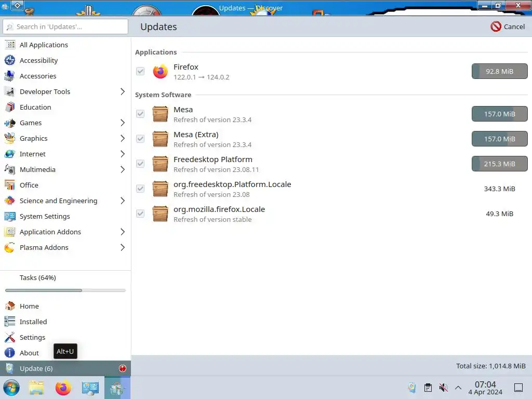Click the Office chart icon

pyautogui.click(x=10, y=185)
